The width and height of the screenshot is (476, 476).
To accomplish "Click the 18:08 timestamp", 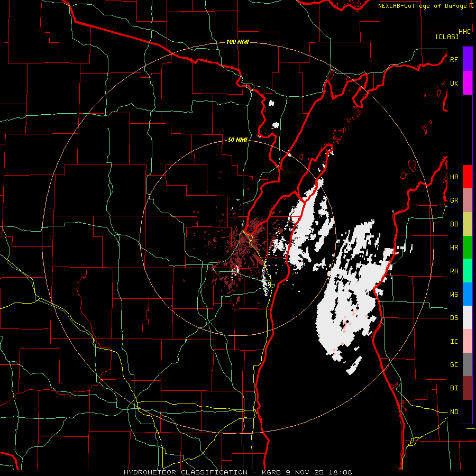I will (340, 472).
